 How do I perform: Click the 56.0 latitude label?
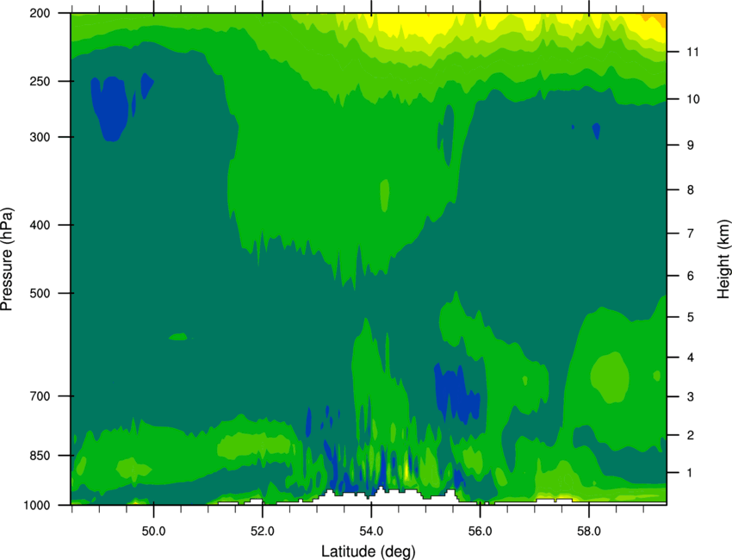tap(481, 532)
